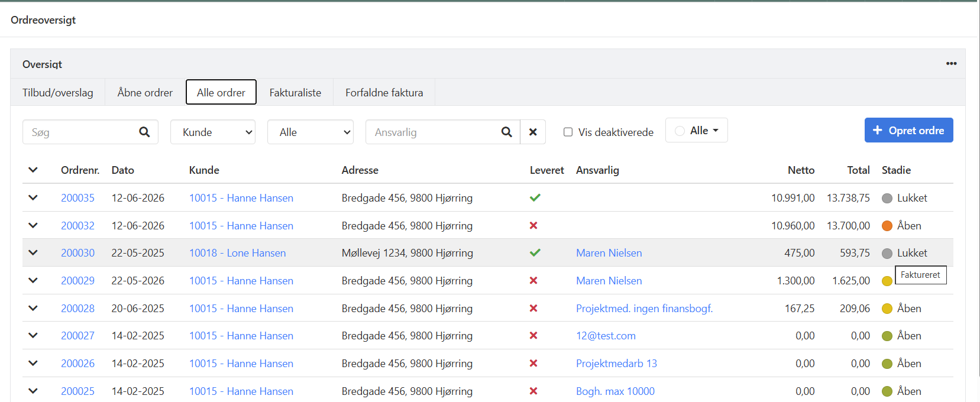Toggle the Vis deaktiverede checkbox
980x402 pixels.
pos(568,132)
